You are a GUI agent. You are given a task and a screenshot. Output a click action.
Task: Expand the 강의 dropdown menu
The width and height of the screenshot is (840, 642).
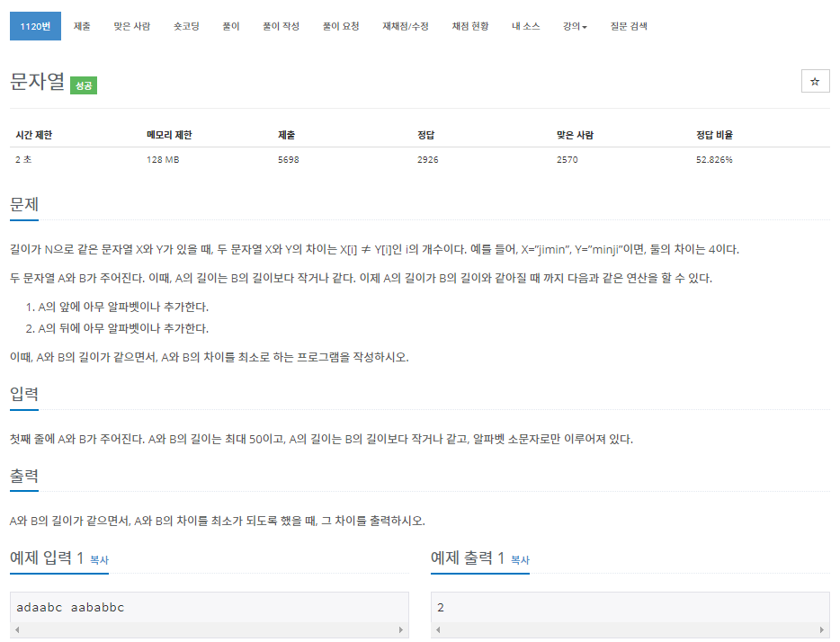coord(575,26)
